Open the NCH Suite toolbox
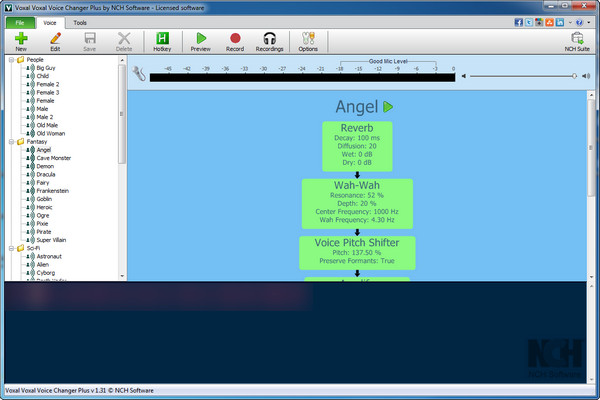This screenshot has width=600, height=400. point(576,38)
